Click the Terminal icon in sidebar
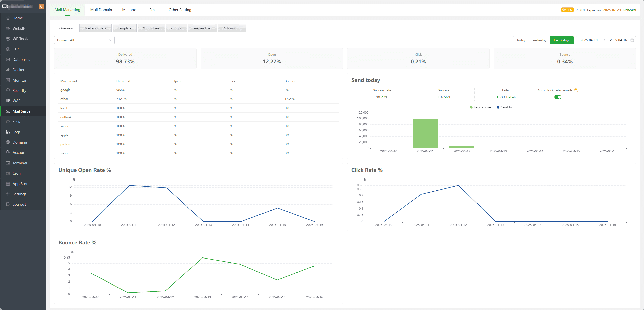 coord(8,163)
